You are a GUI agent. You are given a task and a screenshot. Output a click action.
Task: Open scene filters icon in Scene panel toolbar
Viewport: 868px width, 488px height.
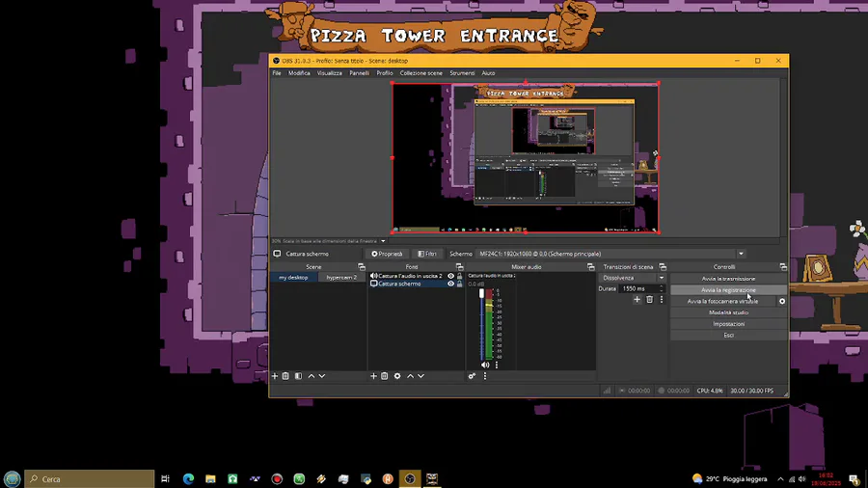point(298,376)
